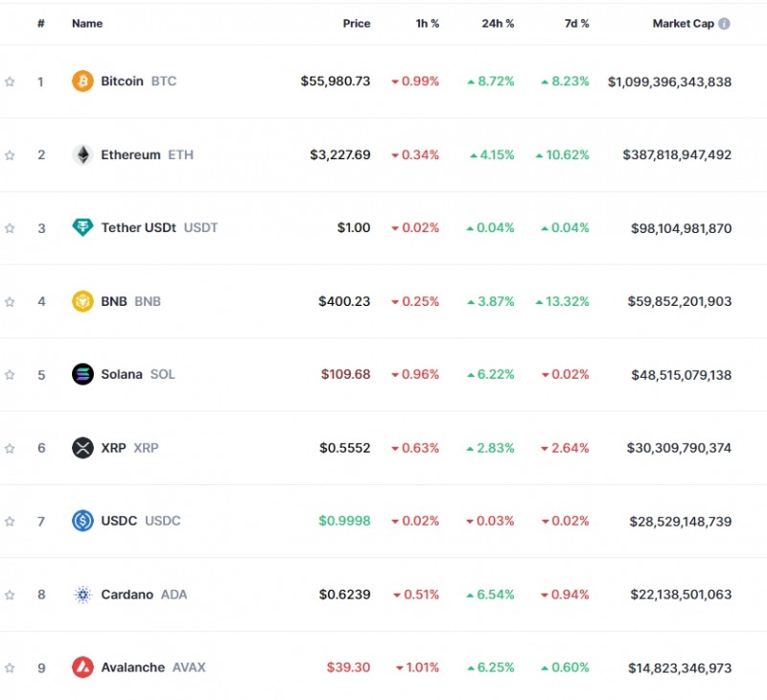Sort by 7d % column header

(576, 24)
